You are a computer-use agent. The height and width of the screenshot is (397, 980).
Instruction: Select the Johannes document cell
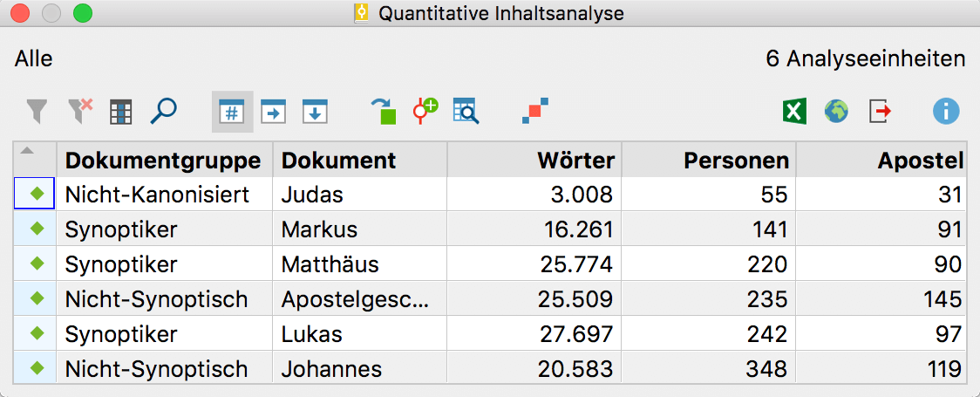(x=359, y=368)
